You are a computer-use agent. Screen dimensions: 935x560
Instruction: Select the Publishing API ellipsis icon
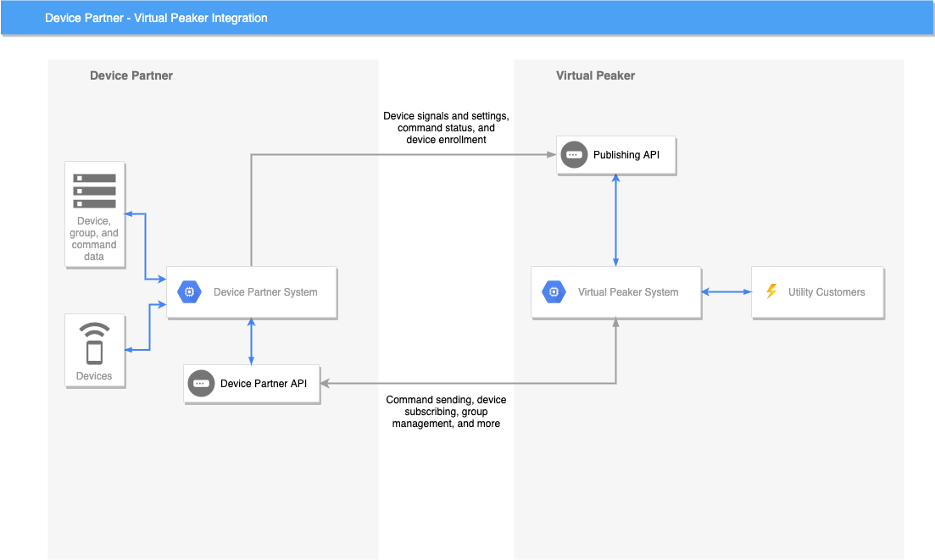[574, 155]
